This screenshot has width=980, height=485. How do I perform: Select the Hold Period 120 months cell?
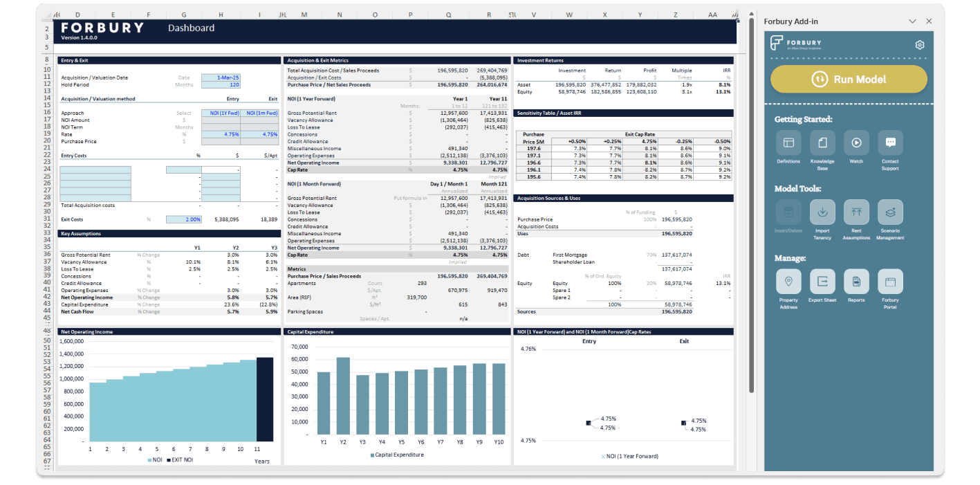pyautogui.click(x=221, y=84)
